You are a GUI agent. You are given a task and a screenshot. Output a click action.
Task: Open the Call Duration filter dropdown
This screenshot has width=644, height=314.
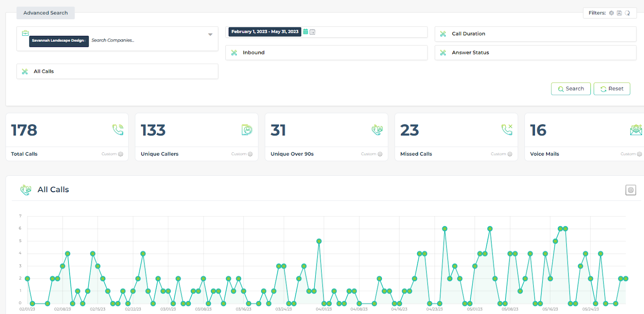535,34
